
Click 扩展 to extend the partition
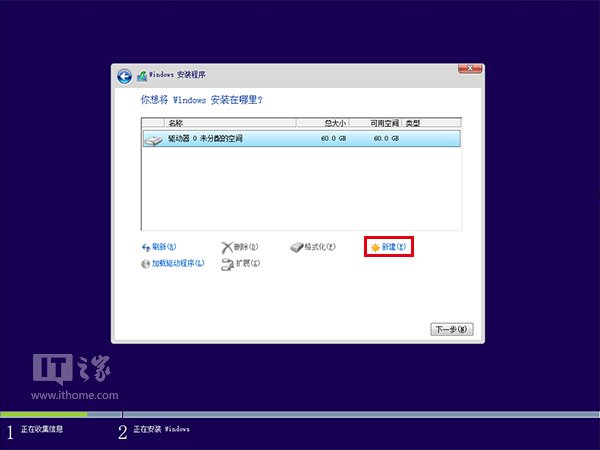tap(248, 263)
